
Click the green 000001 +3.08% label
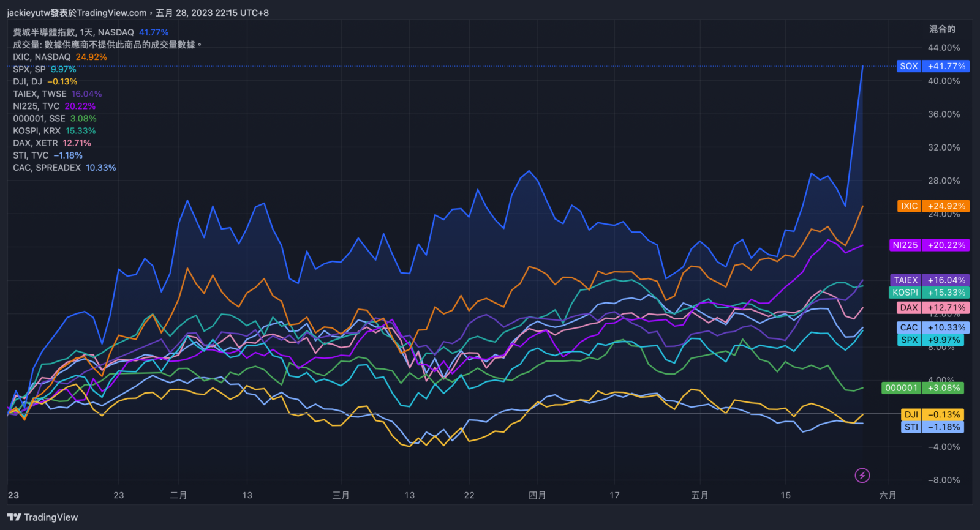coord(923,388)
